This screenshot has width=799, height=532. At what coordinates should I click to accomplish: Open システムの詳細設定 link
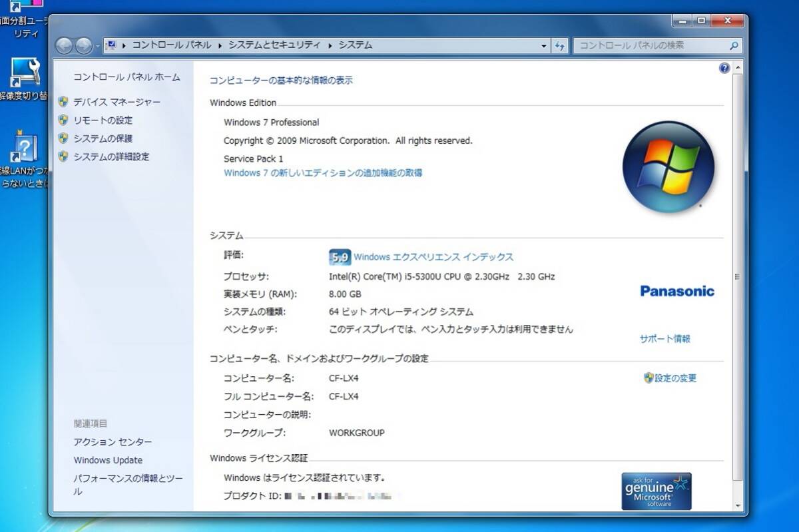pos(111,157)
